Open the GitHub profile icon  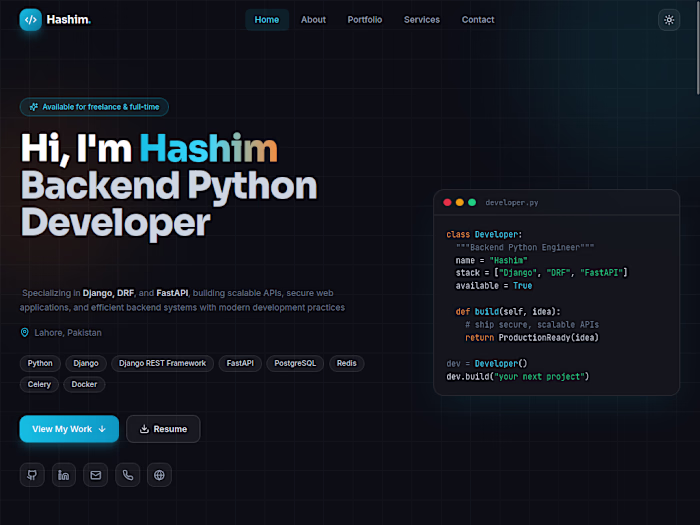(32, 475)
